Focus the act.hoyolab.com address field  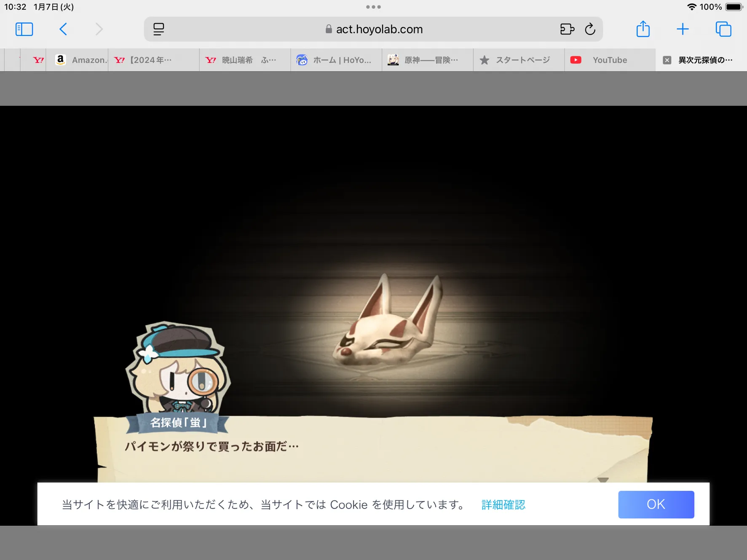tap(373, 29)
